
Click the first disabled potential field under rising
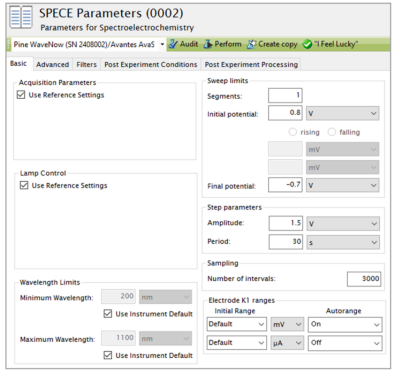(x=285, y=149)
